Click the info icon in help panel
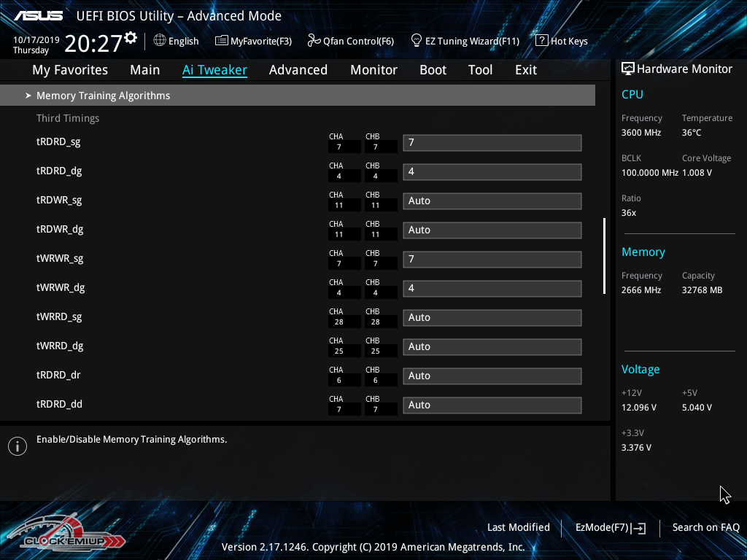The height and width of the screenshot is (560, 747). [x=18, y=446]
